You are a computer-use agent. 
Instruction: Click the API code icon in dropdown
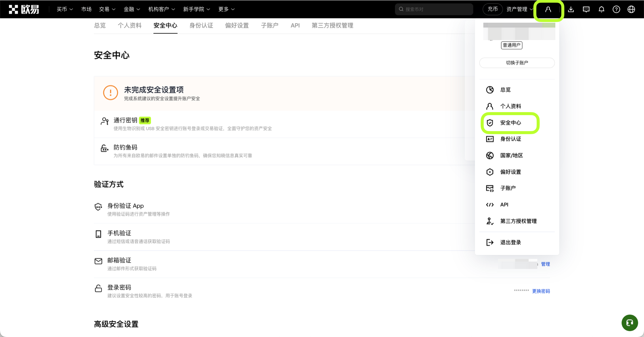pos(490,205)
